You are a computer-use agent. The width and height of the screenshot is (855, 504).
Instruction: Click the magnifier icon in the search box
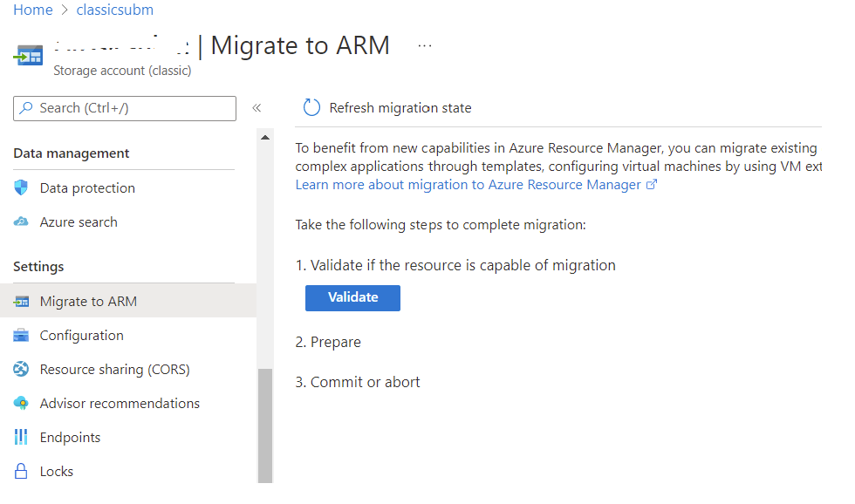pos(25,108)
